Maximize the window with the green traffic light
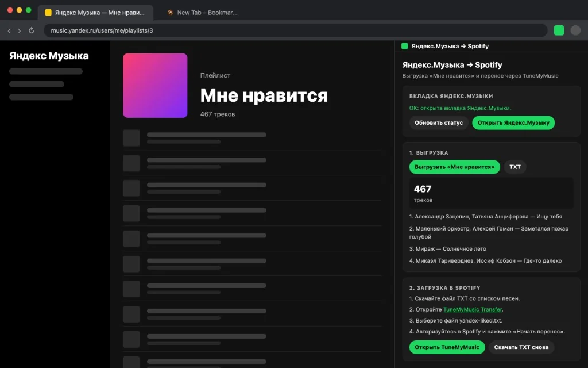Viewport: 588px width, 368px height. [29, 10]
